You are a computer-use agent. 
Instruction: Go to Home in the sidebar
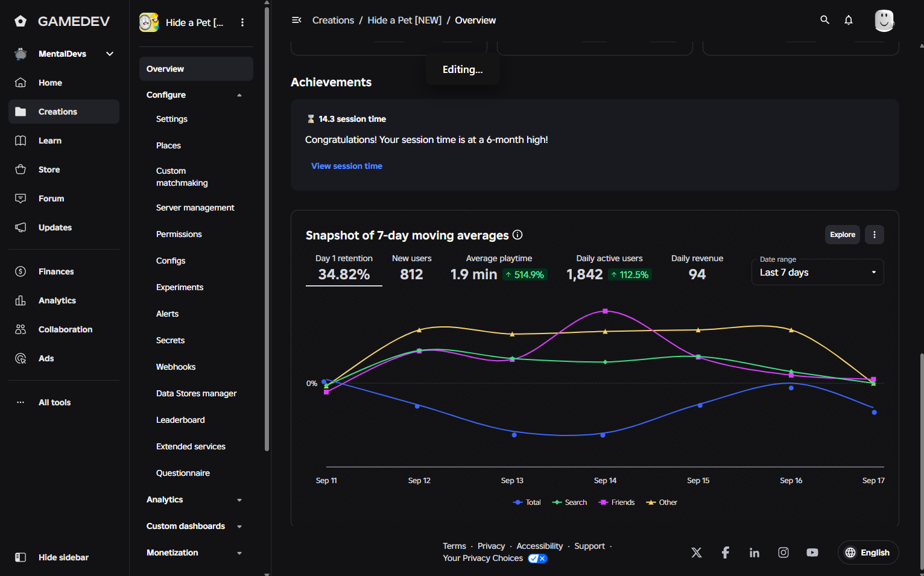(x=64, y=83)
